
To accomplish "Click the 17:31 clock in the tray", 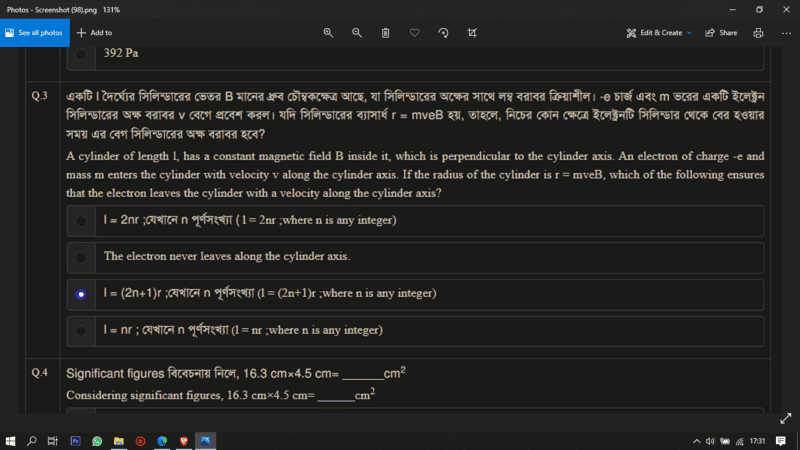I will click(x=758, y=441).
